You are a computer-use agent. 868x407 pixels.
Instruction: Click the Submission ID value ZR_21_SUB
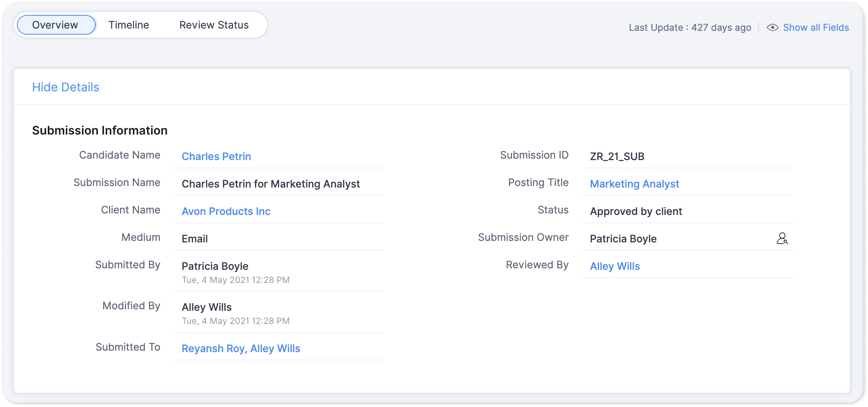tap(617, 156)
